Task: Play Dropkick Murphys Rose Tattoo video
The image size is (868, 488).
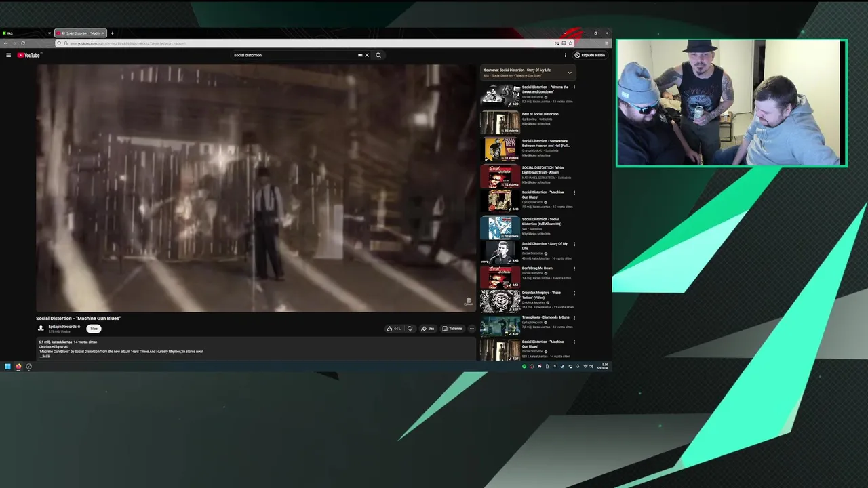Action: pyautogui.click(x=500, y=301)
